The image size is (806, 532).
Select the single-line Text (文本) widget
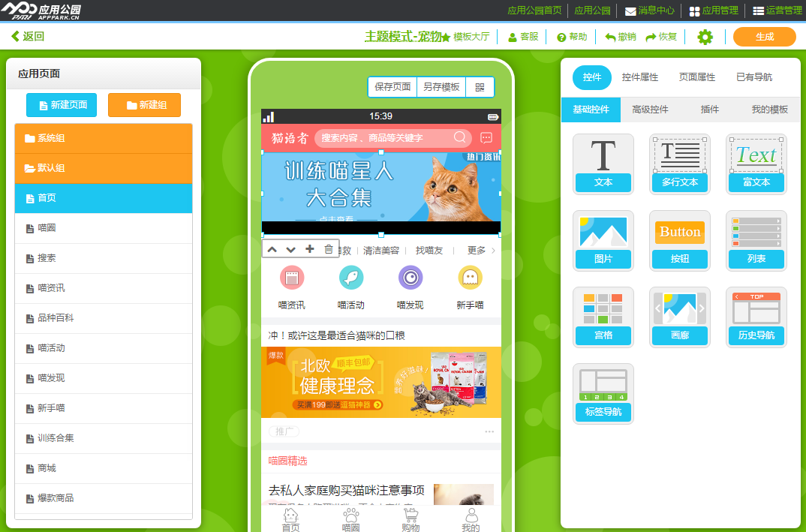point(603,164)
